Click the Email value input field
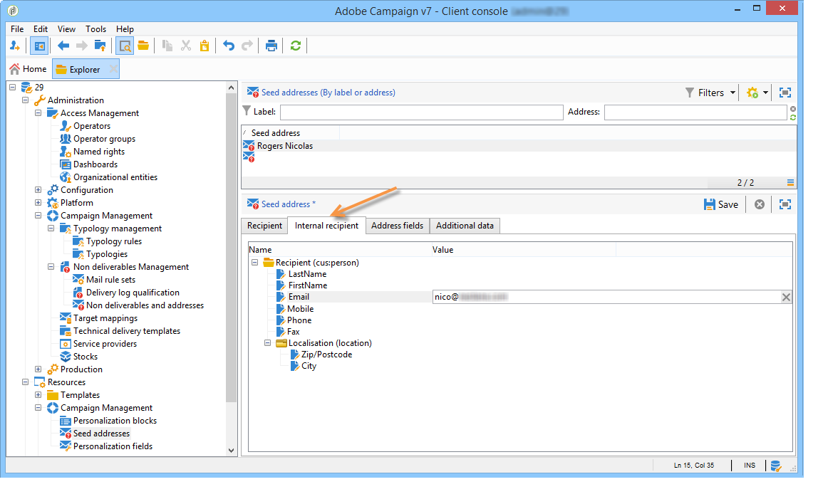Viewport: 828px width, 504px height. pos(606,297)
